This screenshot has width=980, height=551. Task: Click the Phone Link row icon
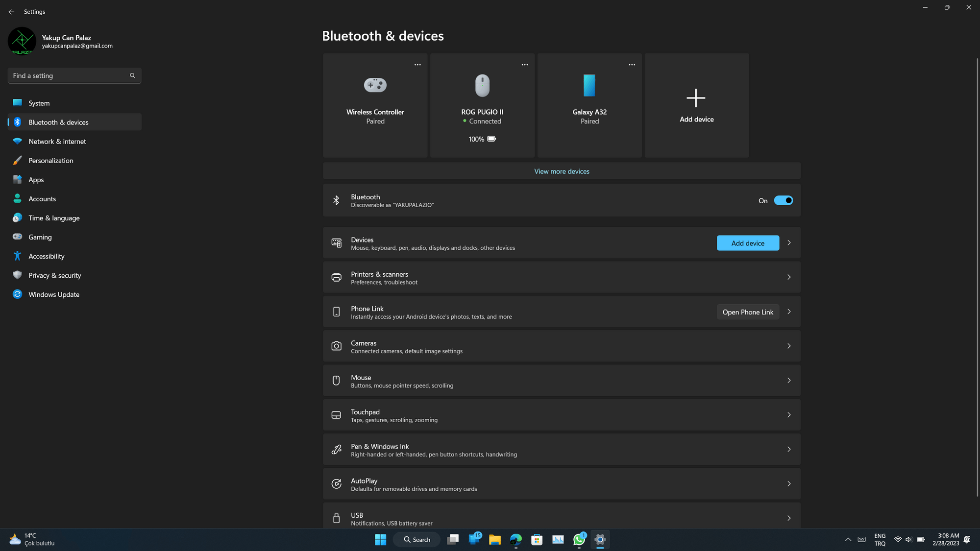coord(336,311)
